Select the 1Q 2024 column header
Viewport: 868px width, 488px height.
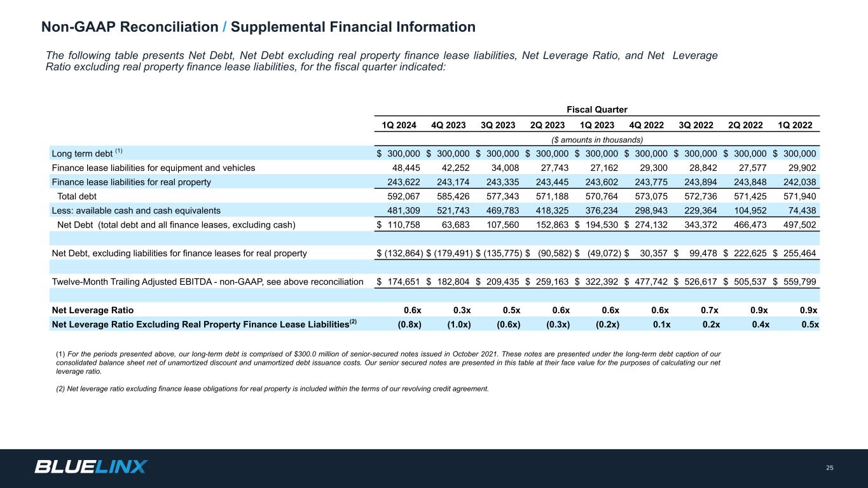tap(399, 125)
